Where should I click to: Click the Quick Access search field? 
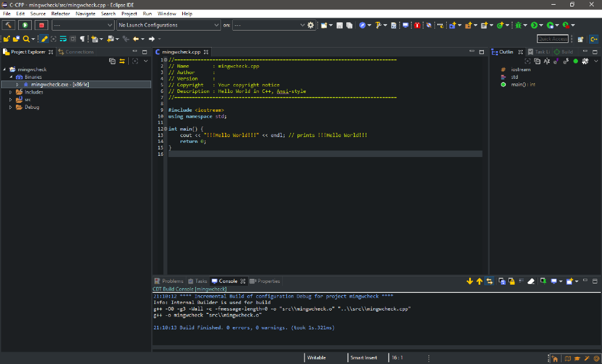[x=552, y=39]
